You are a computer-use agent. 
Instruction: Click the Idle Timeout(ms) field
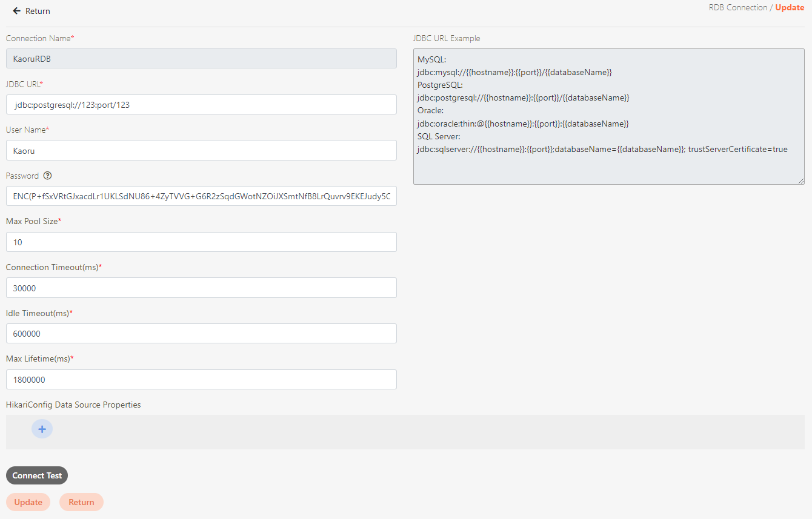[x=201, y=334]
